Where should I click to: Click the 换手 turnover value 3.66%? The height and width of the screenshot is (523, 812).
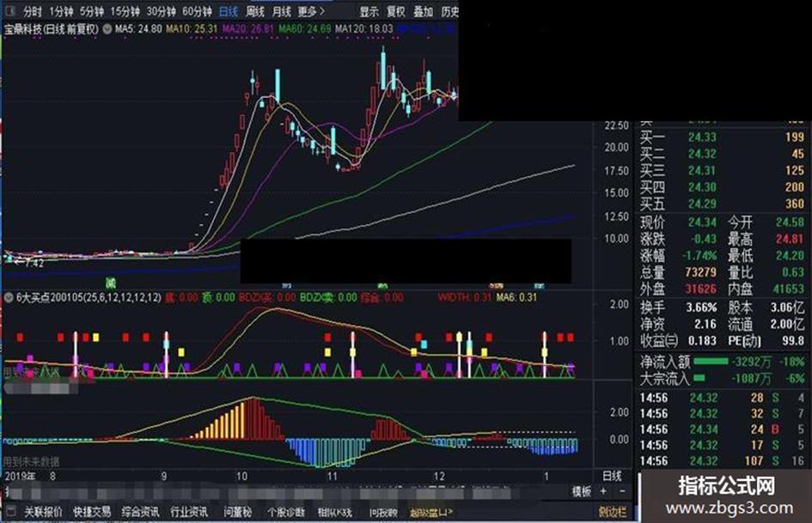pyautogui.click(x=701, y=307)
